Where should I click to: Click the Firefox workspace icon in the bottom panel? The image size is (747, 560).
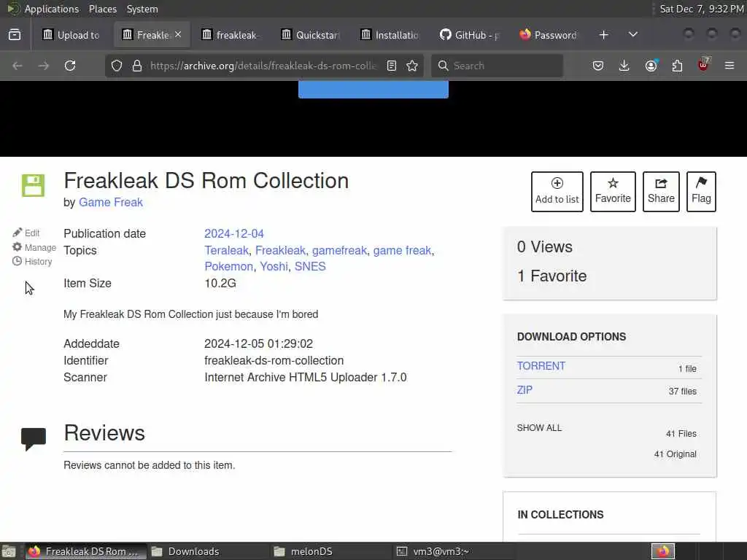(x=663, y=551)
